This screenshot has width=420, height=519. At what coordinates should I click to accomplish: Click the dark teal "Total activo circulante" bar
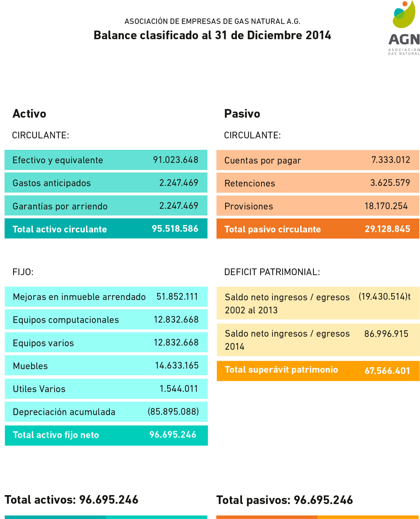click(106, 229)
